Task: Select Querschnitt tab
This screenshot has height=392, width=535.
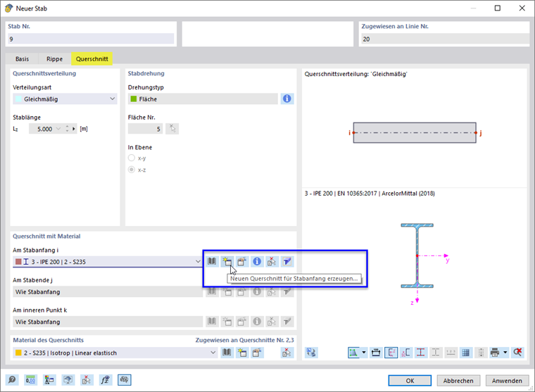Action: pyautogui.click(x=92, y=59)
